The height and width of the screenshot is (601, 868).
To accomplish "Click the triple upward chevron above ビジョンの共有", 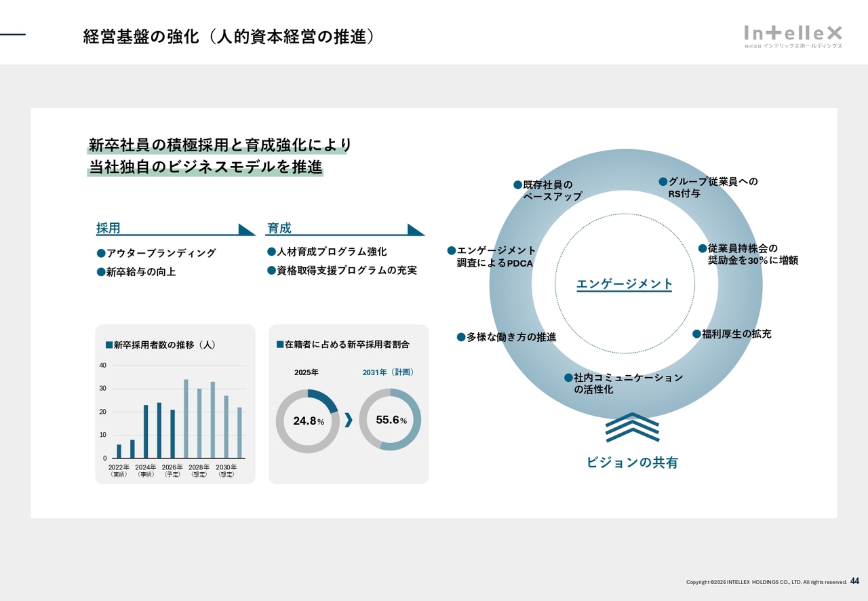I will pos(632,427).
